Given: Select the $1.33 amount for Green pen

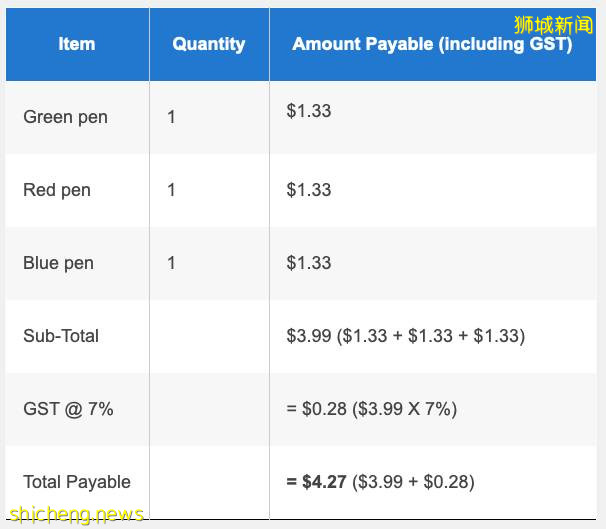Looking at the screenshot, I should pos(308,111).
